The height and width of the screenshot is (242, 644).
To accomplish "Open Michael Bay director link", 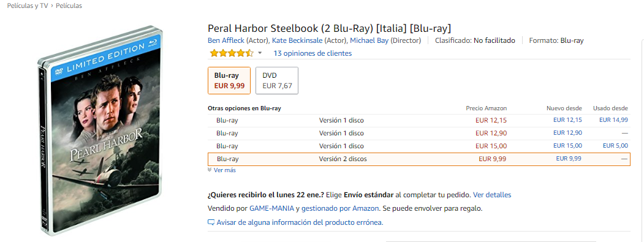I will [x=369, y=40].
